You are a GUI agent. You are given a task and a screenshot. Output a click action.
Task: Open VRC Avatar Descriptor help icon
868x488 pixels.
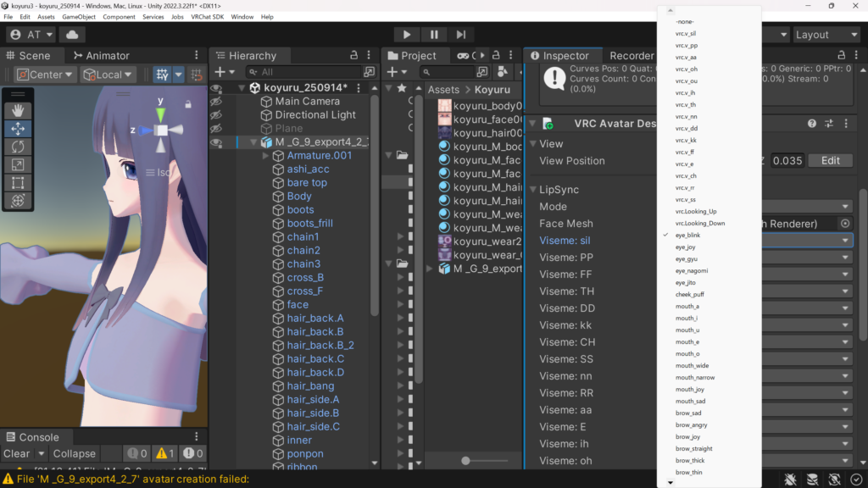(x=812, y=124)
